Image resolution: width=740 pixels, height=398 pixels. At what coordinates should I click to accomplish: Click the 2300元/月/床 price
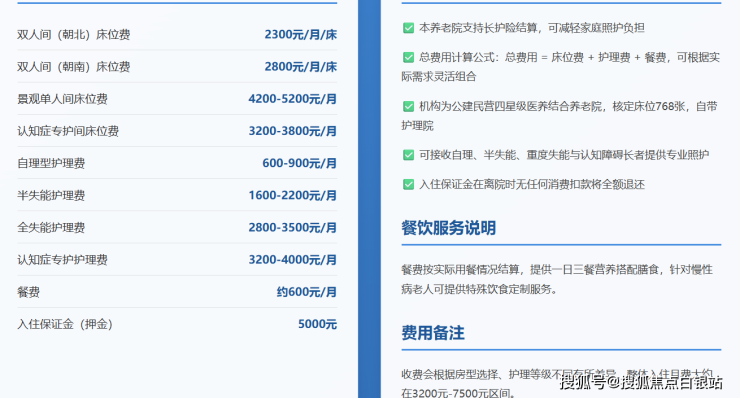click(301, 34)
